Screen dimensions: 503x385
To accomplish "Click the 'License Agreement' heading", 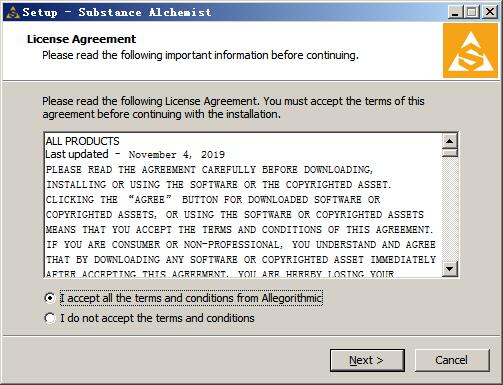I will click(81, 39).
